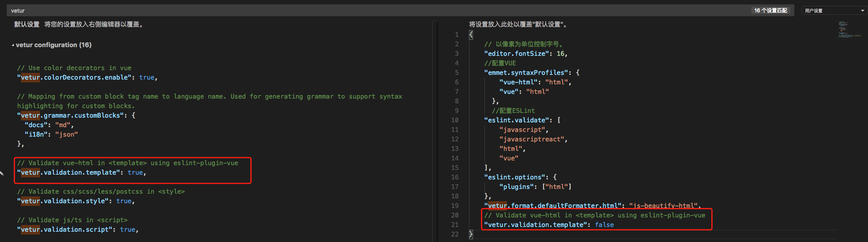The height and width of the screenshot is (242, 868).
Task: Click the "plugins": ["html"] line
Action: pyautogui.click(x=535, y=187)
